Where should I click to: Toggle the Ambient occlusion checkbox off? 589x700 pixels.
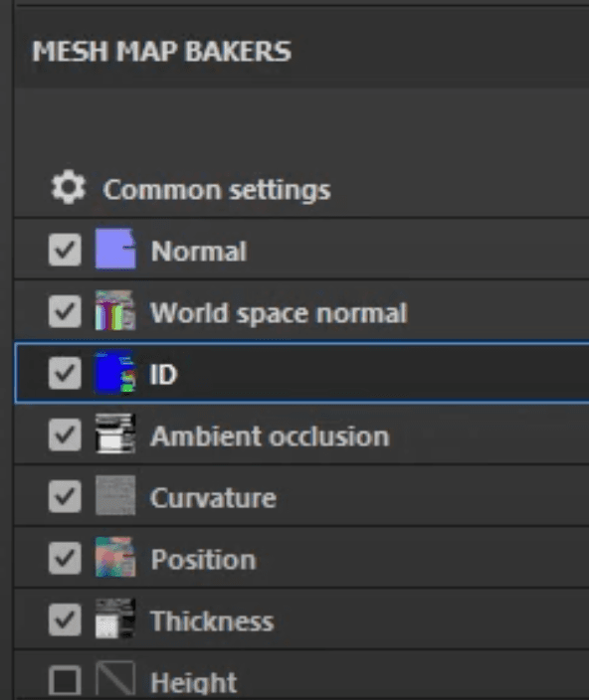coord(65,435)
